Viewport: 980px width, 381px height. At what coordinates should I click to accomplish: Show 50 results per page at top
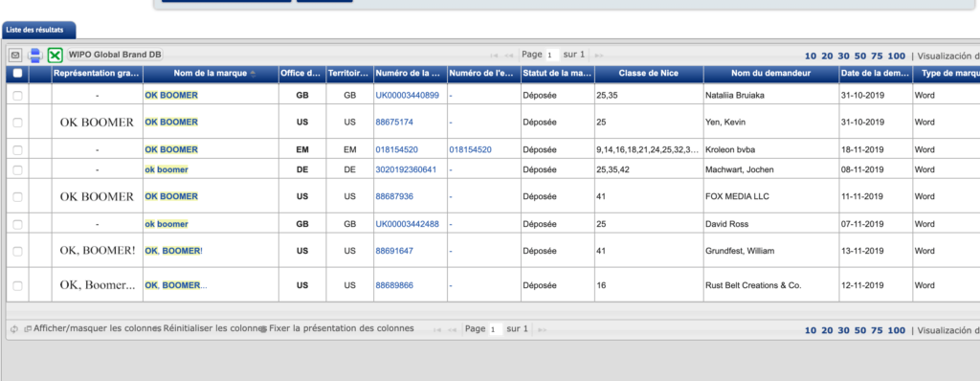click(860, 56)
